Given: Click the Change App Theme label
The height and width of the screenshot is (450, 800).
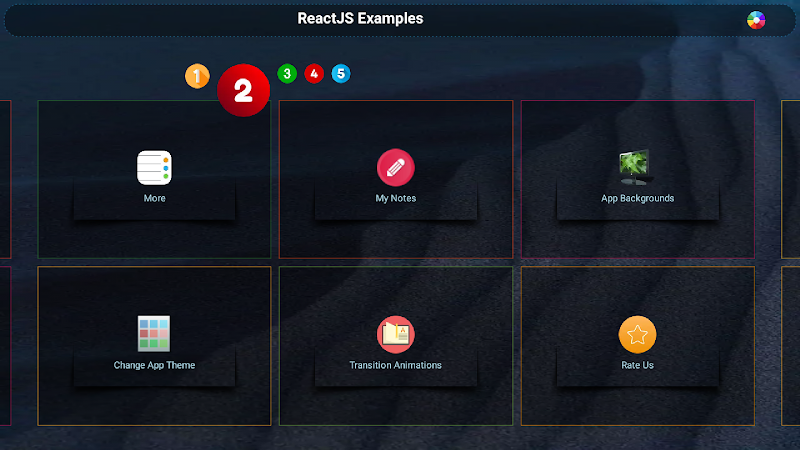Looking at the screenshot, I should (154, 365).
